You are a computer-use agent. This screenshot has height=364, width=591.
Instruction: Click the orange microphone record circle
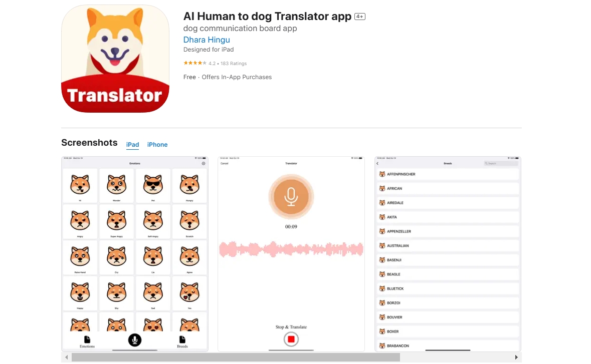(291, 196)
